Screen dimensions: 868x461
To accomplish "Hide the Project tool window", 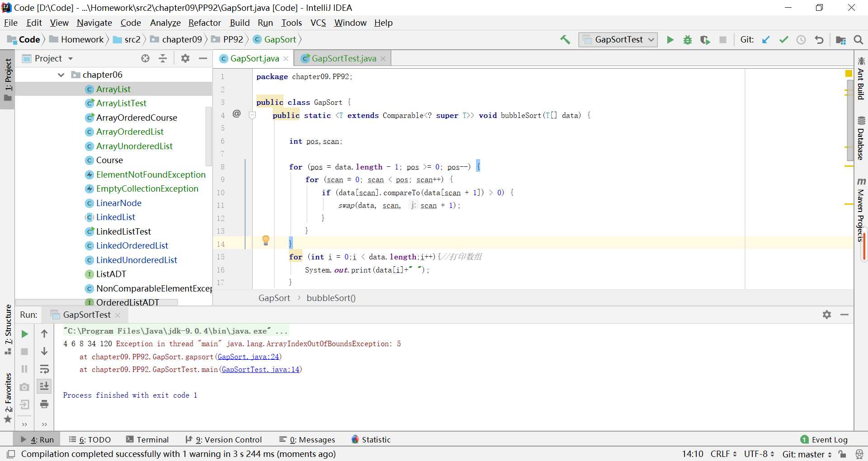I will pyautogui.click(x=203, y=58).
